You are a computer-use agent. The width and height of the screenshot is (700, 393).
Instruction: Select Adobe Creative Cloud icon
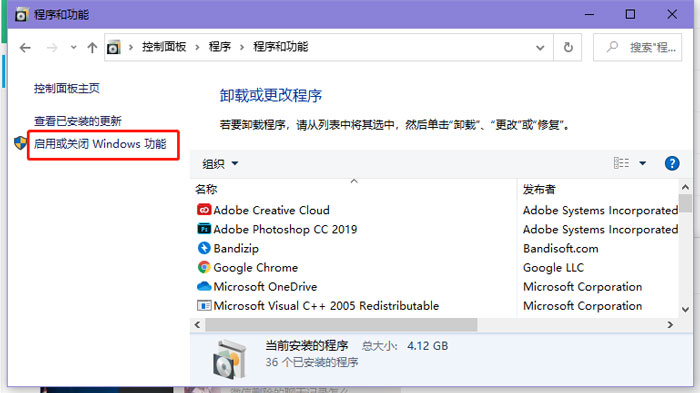(x=204, y=209)
